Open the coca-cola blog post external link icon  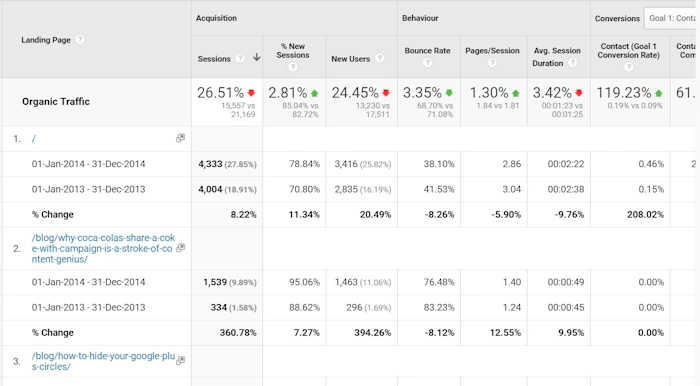point(180,248)
